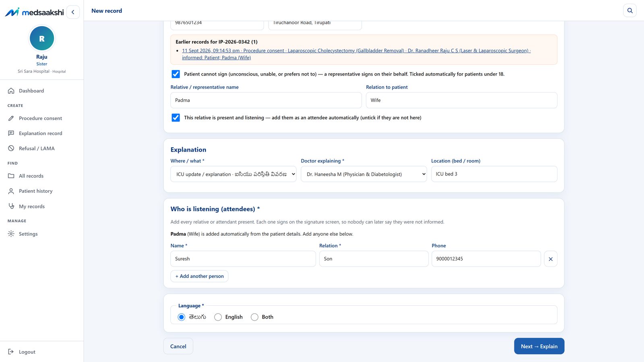Open All records in sidebar
The width and height of the screenshot is (644, 362).
coord(42,176)
